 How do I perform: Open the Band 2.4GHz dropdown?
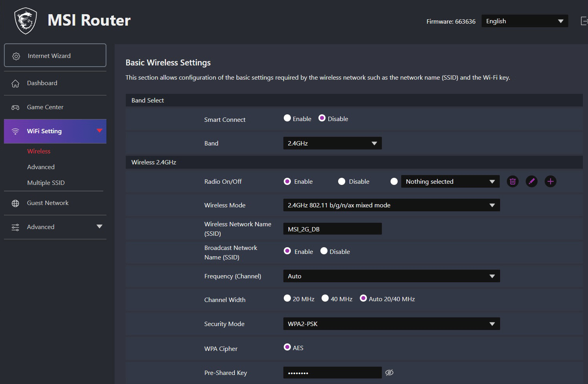point(332,143)
